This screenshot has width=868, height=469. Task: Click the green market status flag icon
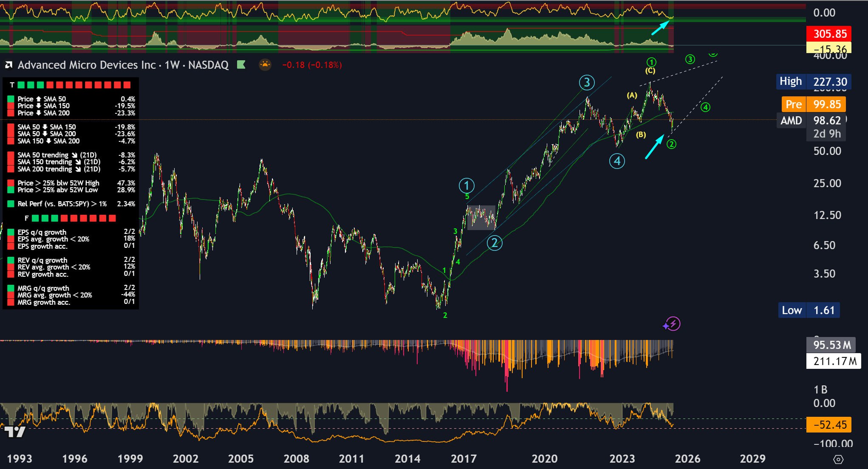[241, 65]
